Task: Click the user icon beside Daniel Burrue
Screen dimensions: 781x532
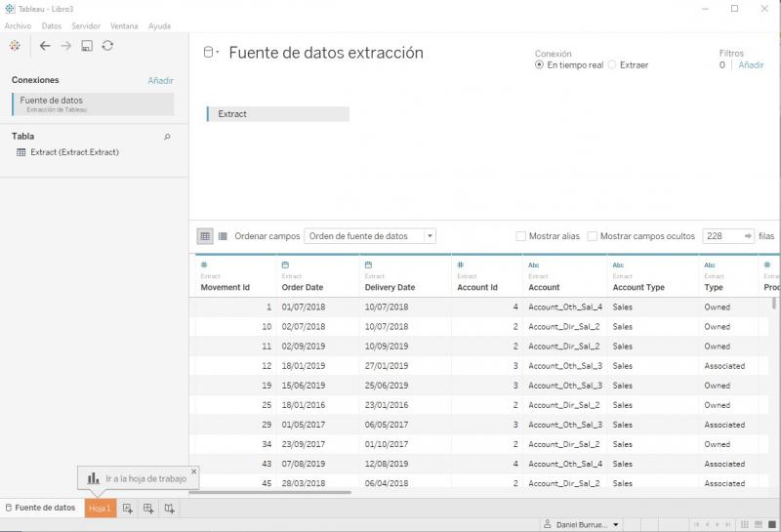Action: click(x=548, y=524)
